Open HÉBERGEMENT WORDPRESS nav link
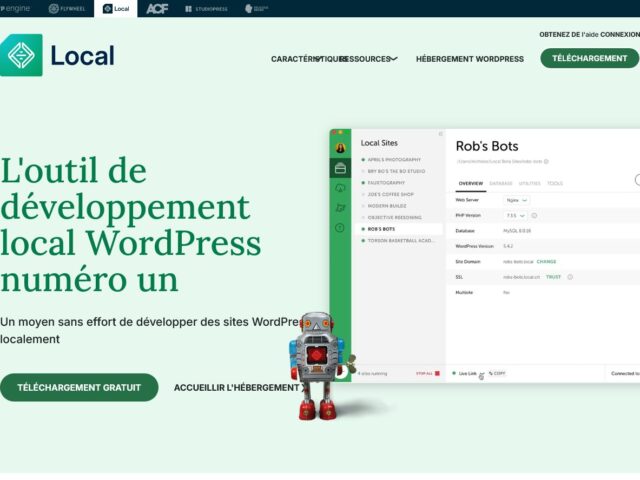Viewport: 640px width, 480px height. 470,59
